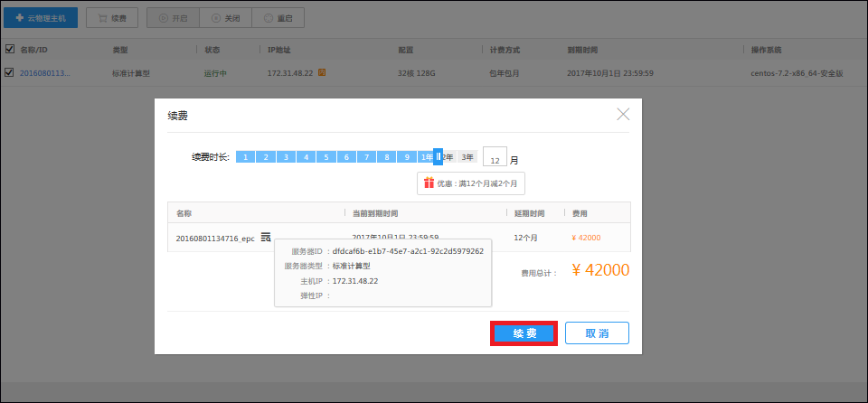Select 3 months on the renewal duration bar
Image resolution: width=868 pixels, height=403 pixels.
coord(287,157)
